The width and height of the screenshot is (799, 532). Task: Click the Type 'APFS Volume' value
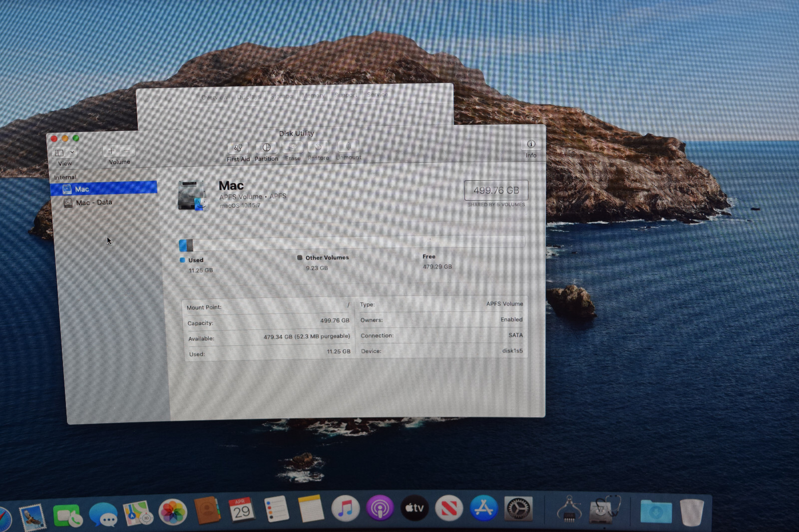(x=505, y=303)
